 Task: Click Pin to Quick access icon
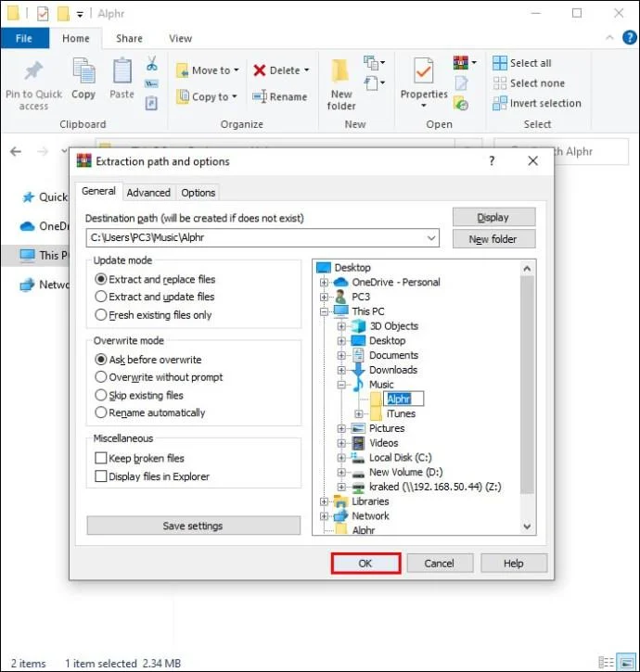pos(33,71)
